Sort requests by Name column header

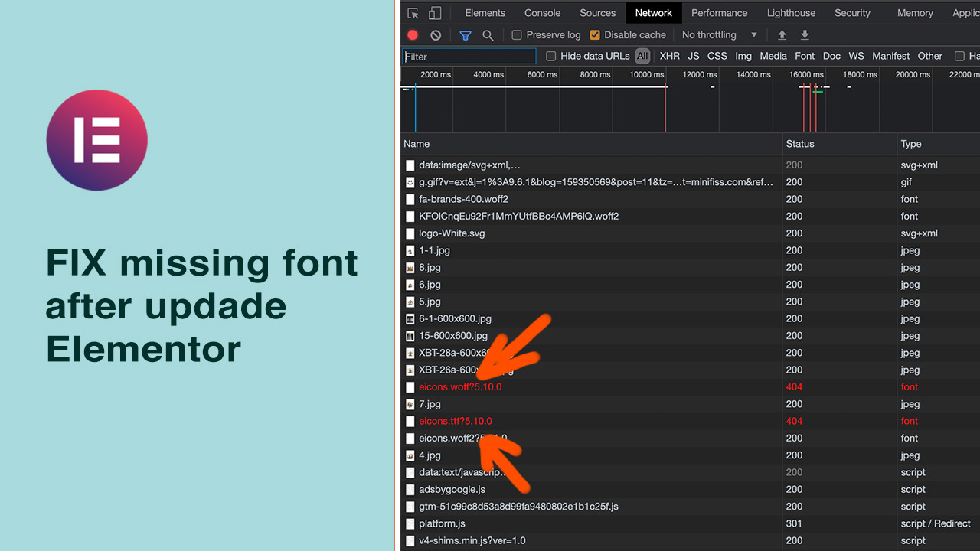point(416,144)
